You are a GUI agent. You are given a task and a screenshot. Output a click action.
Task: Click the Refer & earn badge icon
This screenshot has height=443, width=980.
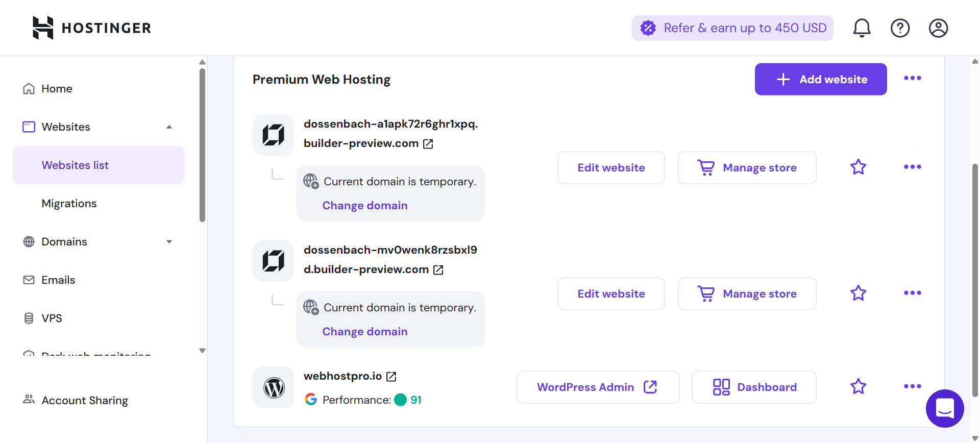pyautogui.click(x=648, y=28)
